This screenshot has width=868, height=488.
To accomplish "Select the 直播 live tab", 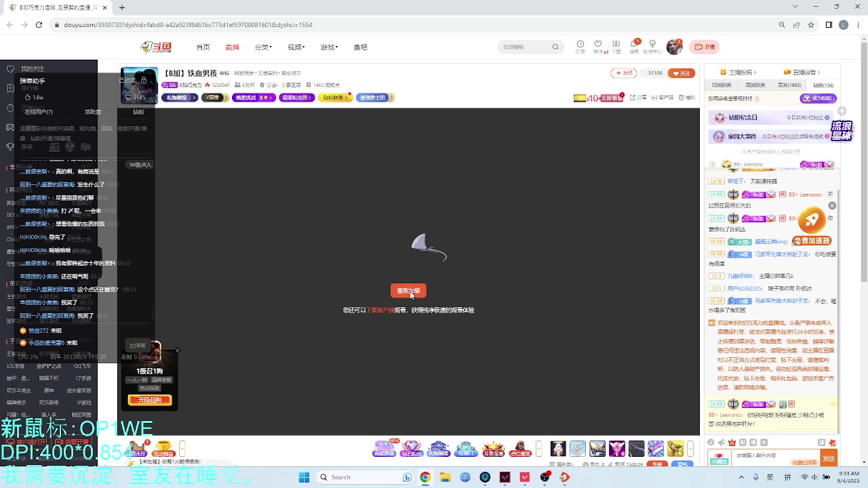I will pyautogui.click(x=233, y=47).
